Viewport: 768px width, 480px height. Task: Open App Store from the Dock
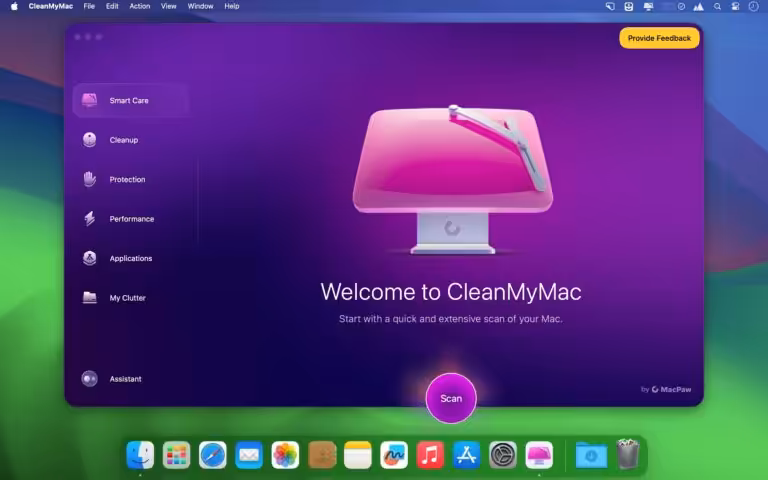click(x=466, y=455)
